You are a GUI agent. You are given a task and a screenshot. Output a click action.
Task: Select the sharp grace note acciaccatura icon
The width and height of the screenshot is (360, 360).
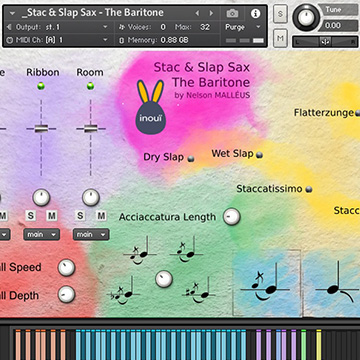tap(199, 290)
